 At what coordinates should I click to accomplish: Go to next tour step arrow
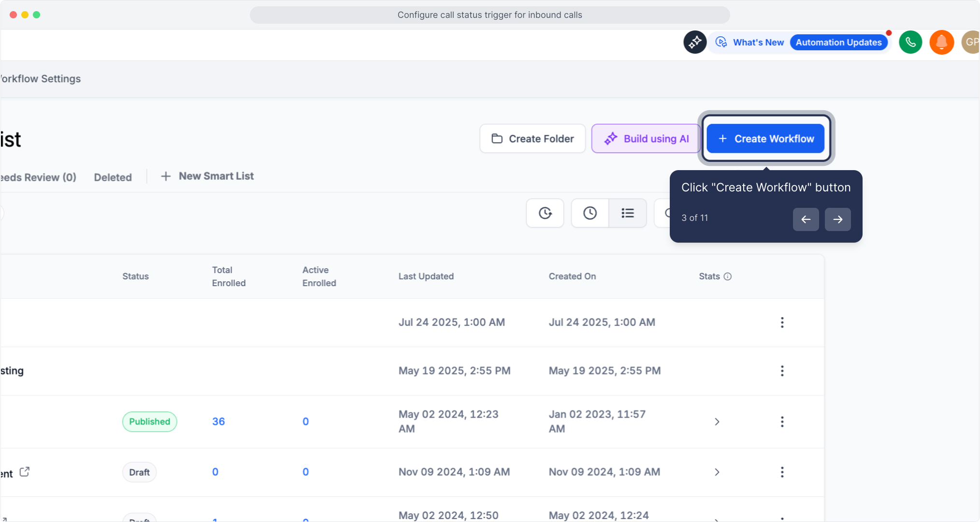click(837, 219)
